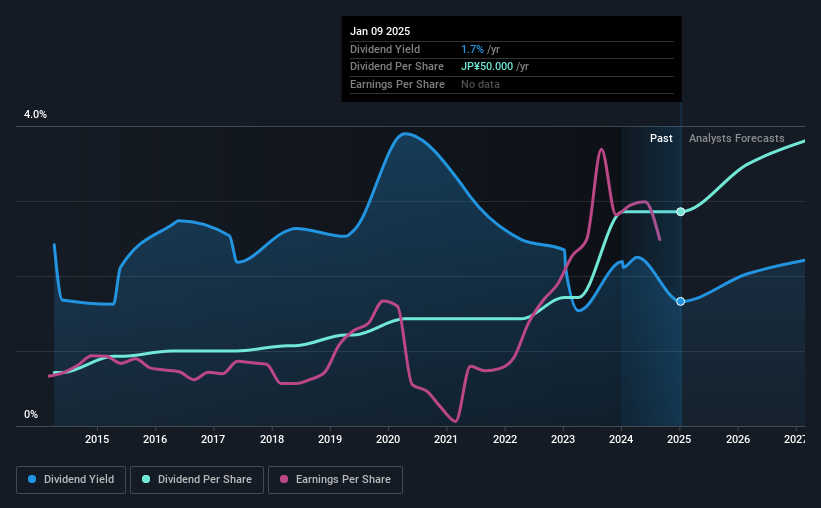The height and width of the screenshot is (508, 821).
Task: Click the Analysts Forecasts label
Action: 736,138
